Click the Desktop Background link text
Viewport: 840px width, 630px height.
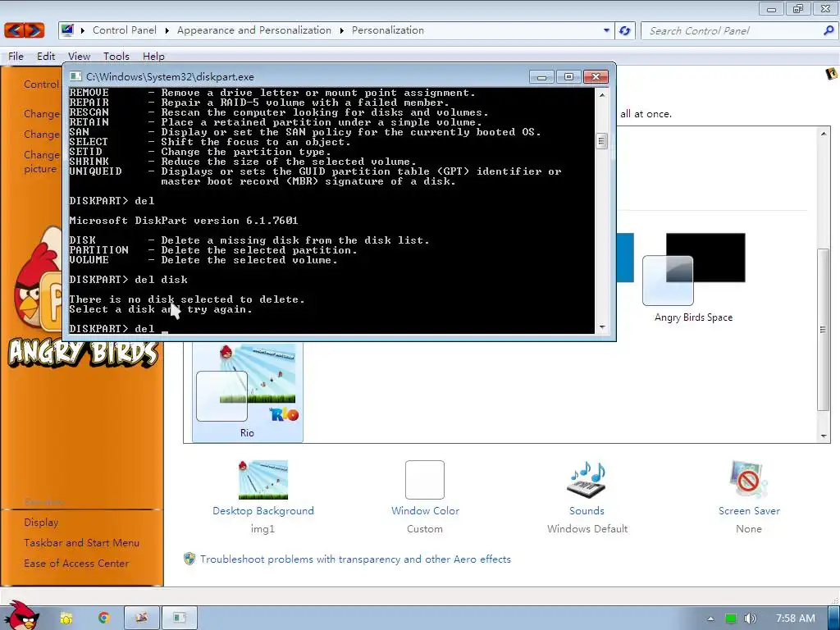point(263,510)
